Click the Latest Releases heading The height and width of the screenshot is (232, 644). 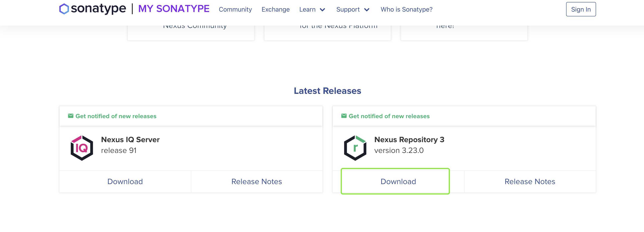coord(328,91)
